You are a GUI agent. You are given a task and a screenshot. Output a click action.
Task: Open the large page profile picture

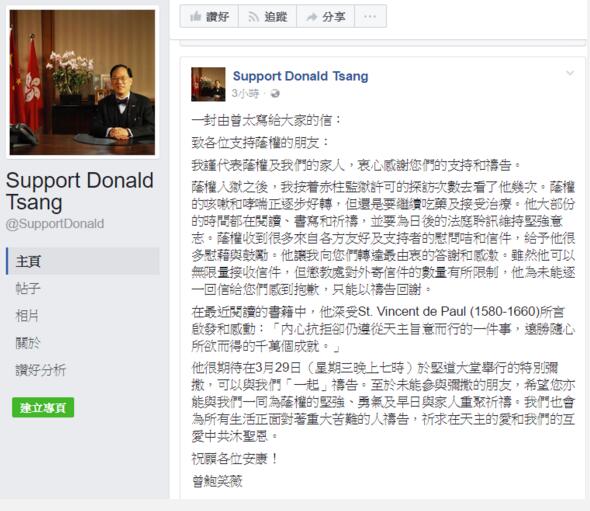pos(82,82)
